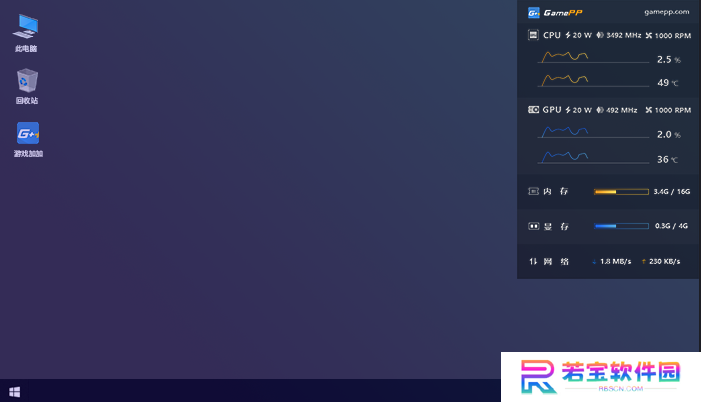Click the 492 MHz GPU frequency text
The image size is (701, 402).
621,110
